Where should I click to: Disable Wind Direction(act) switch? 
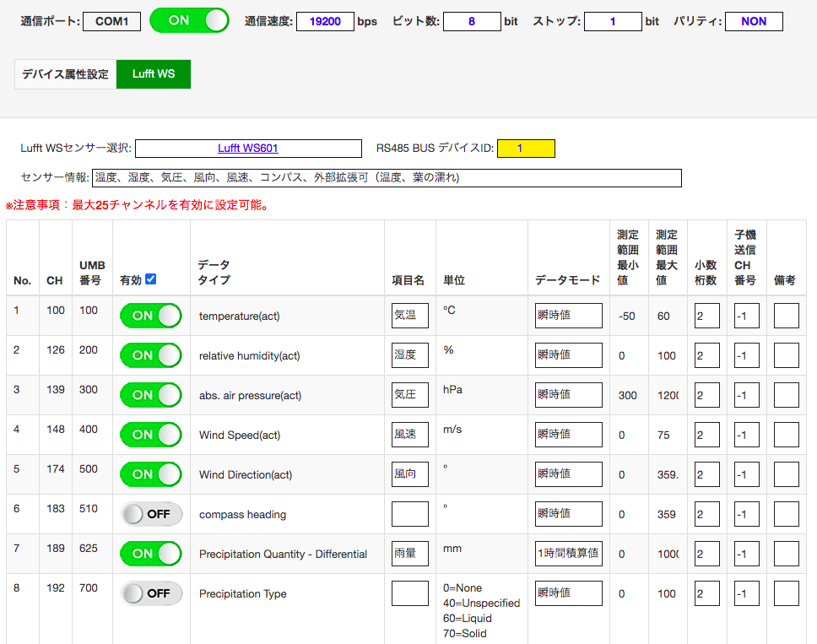[x=151, y=474]
